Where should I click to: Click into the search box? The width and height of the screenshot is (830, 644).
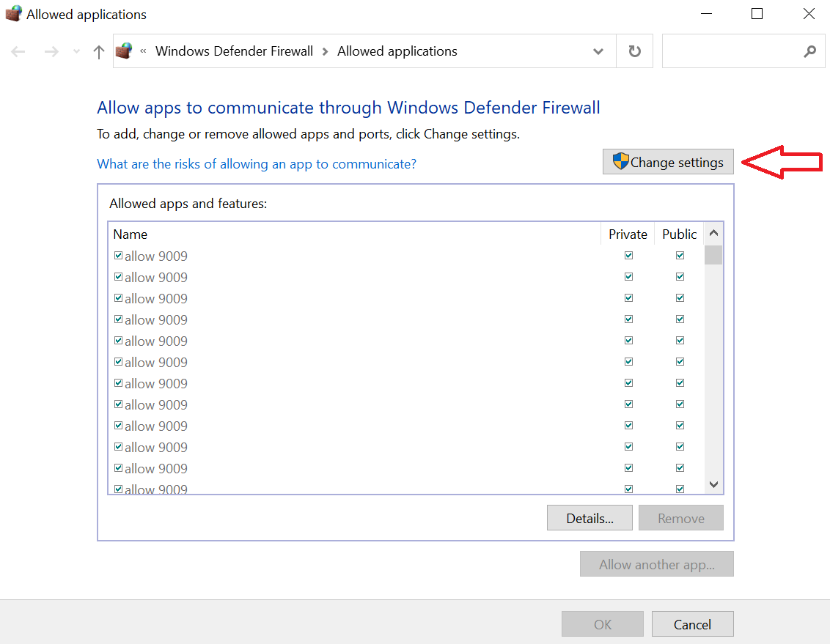click(x=743, y=51)
